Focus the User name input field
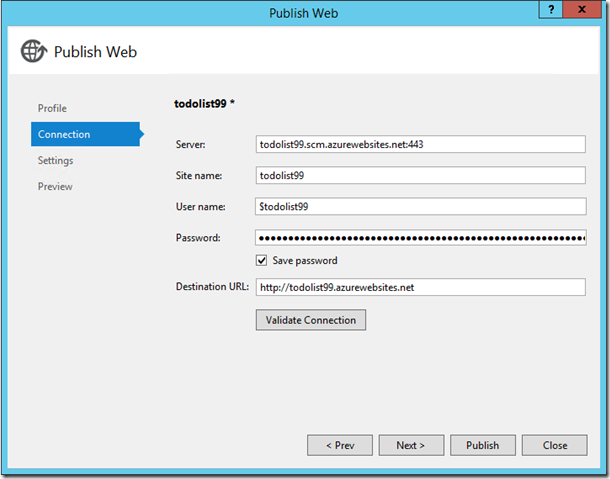The height and width of the screenshot is (479, 610). pos(421,207)
